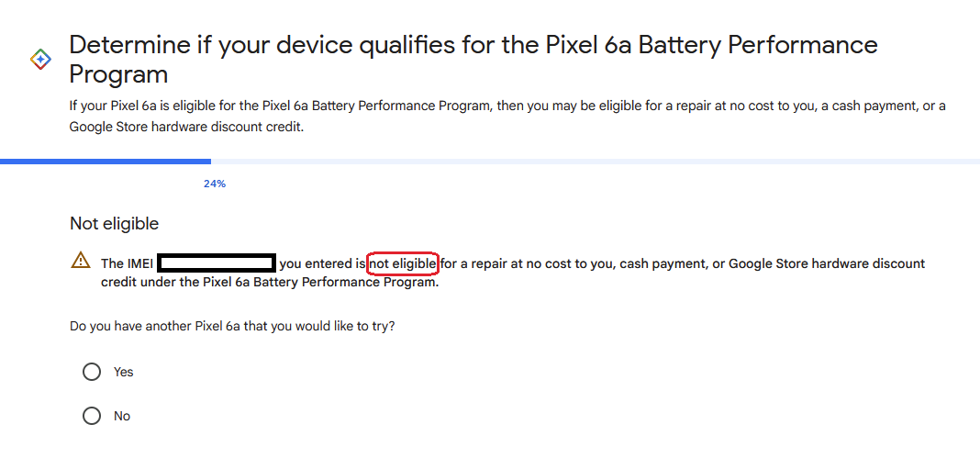
Task: Click the No option label text
Action: point(122,416)
